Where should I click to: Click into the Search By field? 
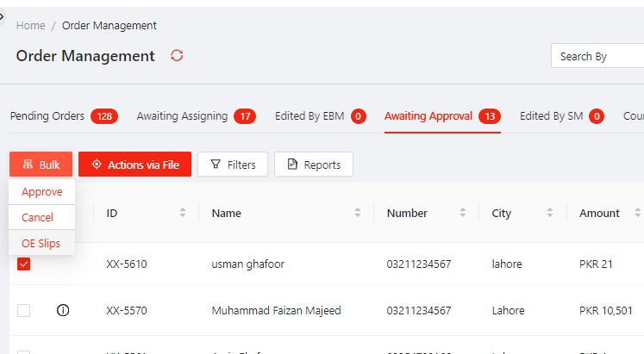[x=597, y=57]
